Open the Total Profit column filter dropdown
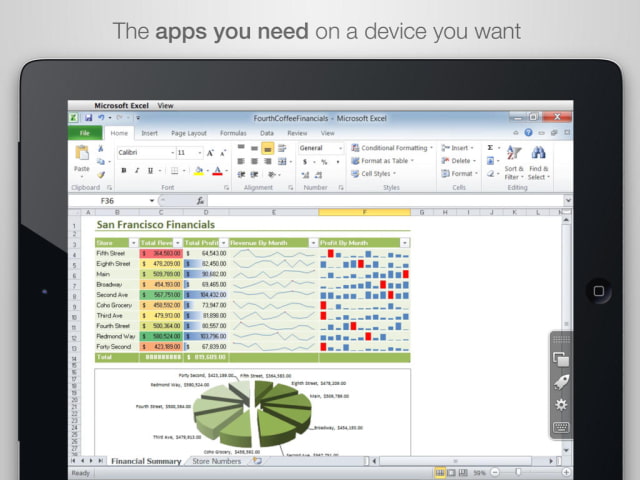This screenshot has width=640, height=480. 223,243
